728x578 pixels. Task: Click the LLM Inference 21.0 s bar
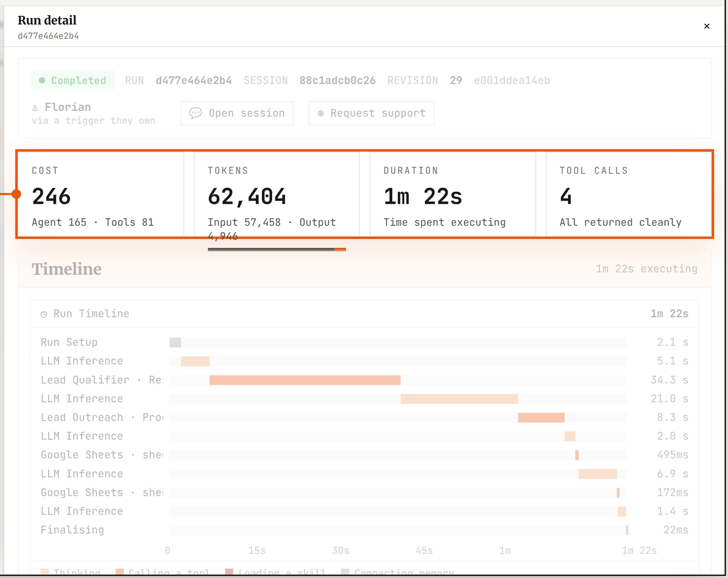point(459,399)
